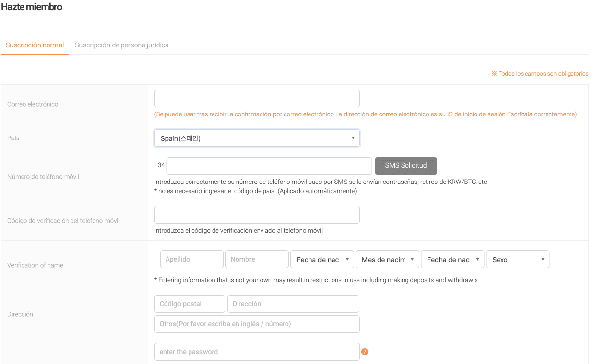595x364 pixels.
Task: Switch to Suscripción de persona jurídica tab
Action: pyautogui.click(x=121, y=45)
